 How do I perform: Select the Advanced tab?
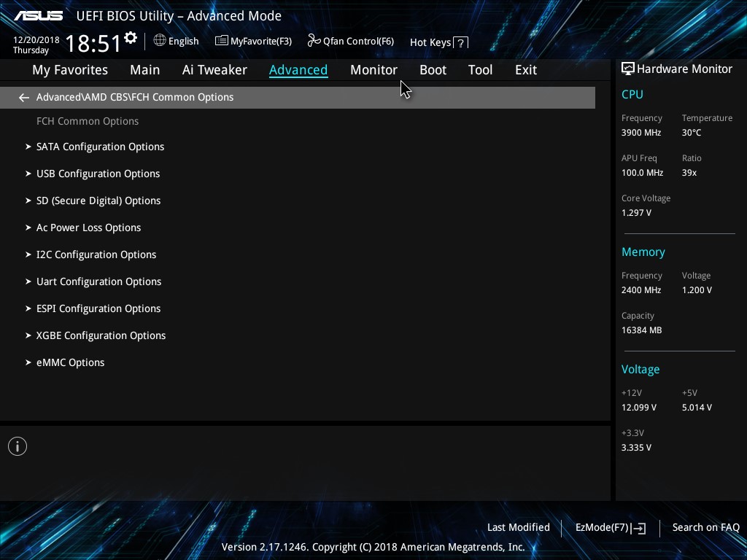tap(298, 70)
